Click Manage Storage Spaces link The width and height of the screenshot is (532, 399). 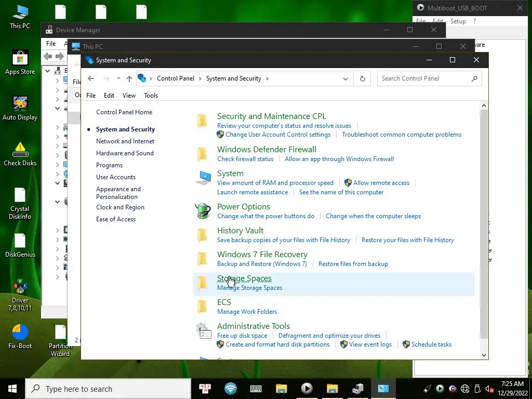click(x=250, y=288)
